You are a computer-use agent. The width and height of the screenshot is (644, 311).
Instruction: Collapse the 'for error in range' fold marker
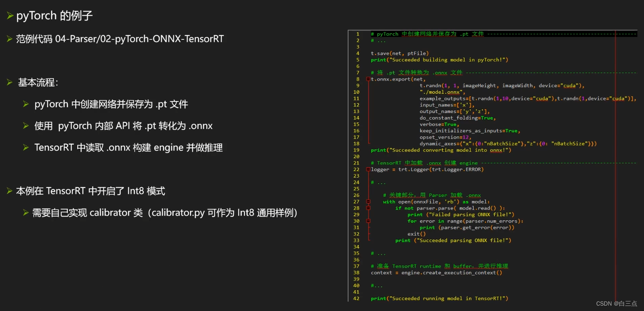(368, 221)
